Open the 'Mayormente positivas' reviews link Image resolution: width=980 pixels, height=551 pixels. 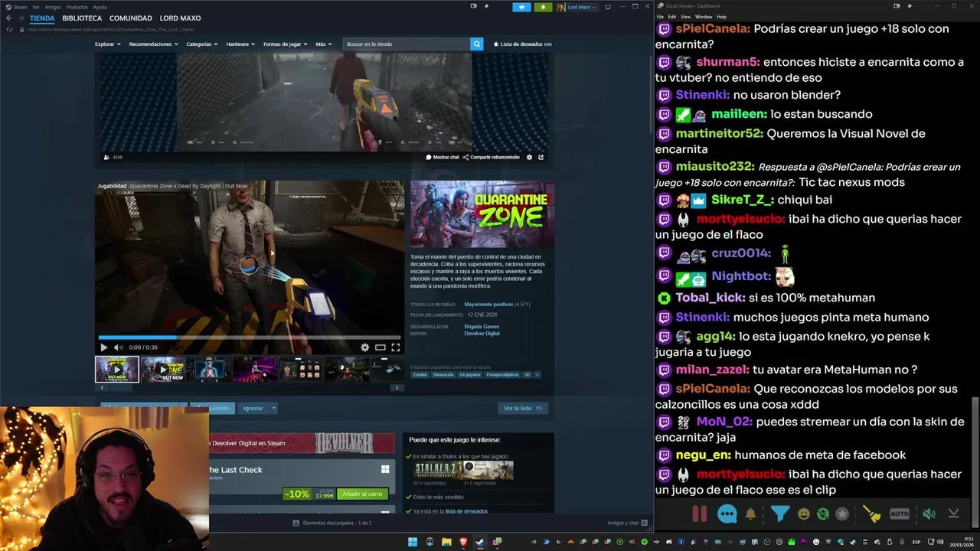(x=487, y=305)
